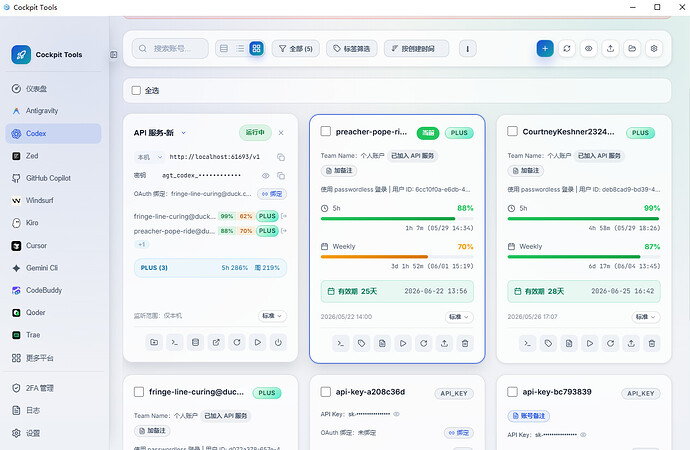Switch to compact table view icon
Viewport: 690px width, 450px height.
224,48
